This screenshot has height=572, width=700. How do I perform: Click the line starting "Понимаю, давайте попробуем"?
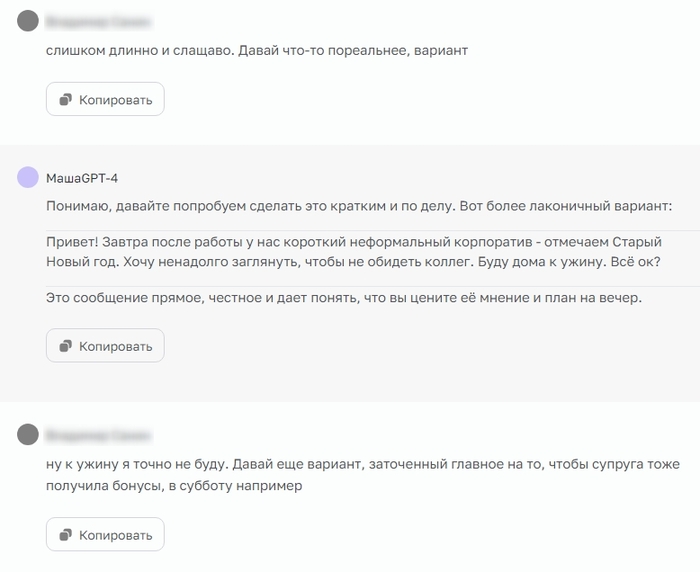(x=230, y=206)
